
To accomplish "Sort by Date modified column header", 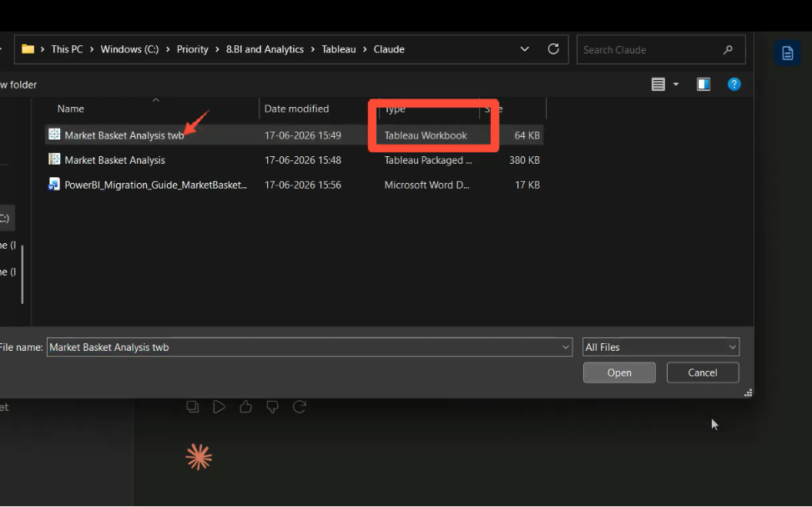I will (297, 109).
